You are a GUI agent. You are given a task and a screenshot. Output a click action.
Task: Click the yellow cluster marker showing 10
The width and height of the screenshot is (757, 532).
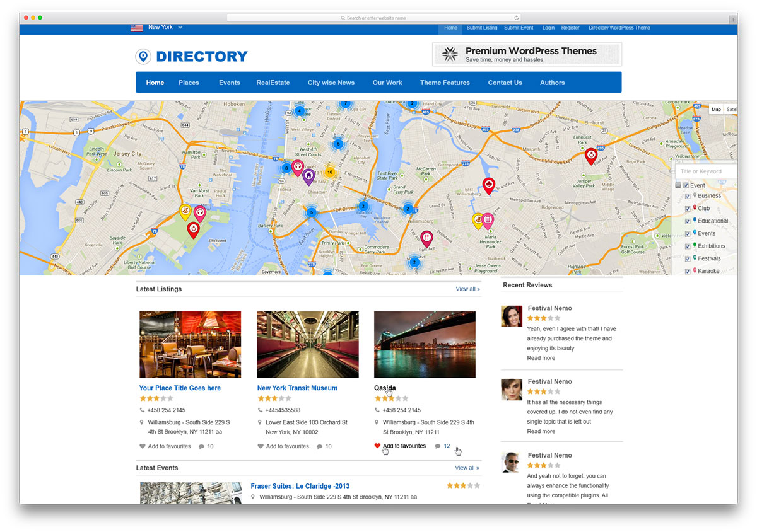click(329, 172)
